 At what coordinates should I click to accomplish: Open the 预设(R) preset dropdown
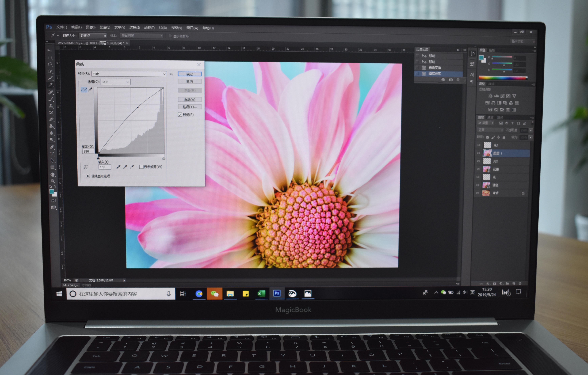pyautogui.click(x=129, y=74)
